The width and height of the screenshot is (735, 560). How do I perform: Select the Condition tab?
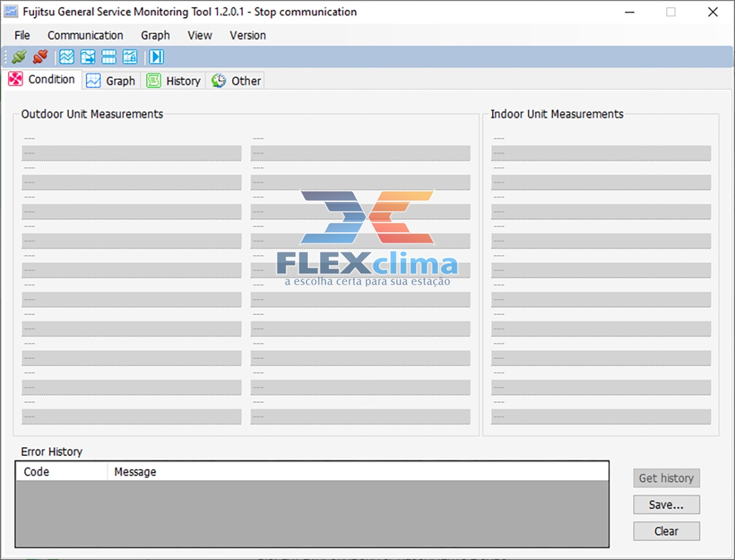tap(43, 79)
